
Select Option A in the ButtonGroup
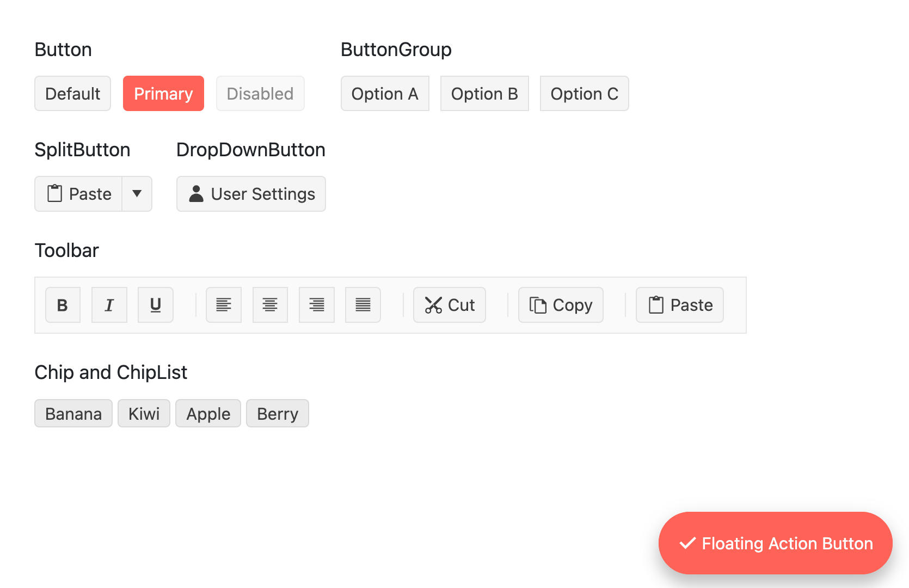(x=385, y=93)
